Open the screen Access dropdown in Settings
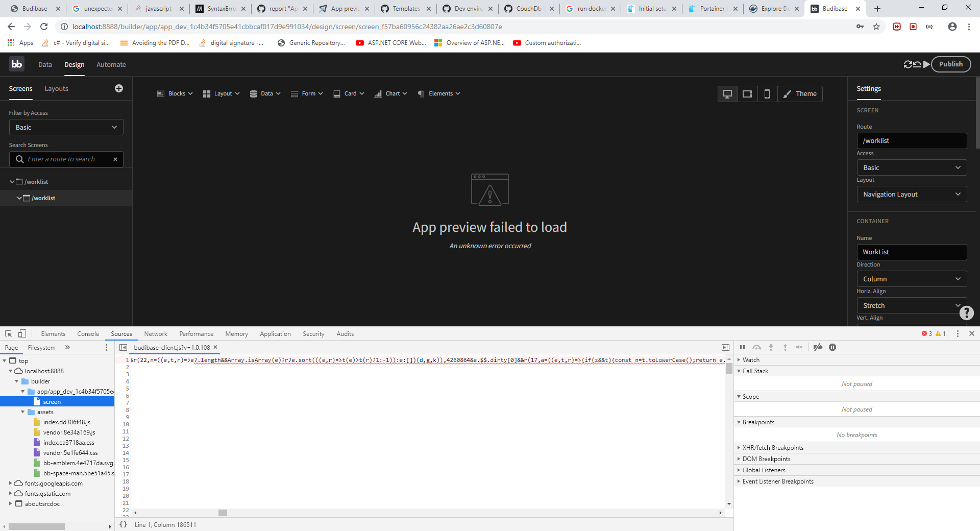980x531 pixels. click(x=912, y=167)
